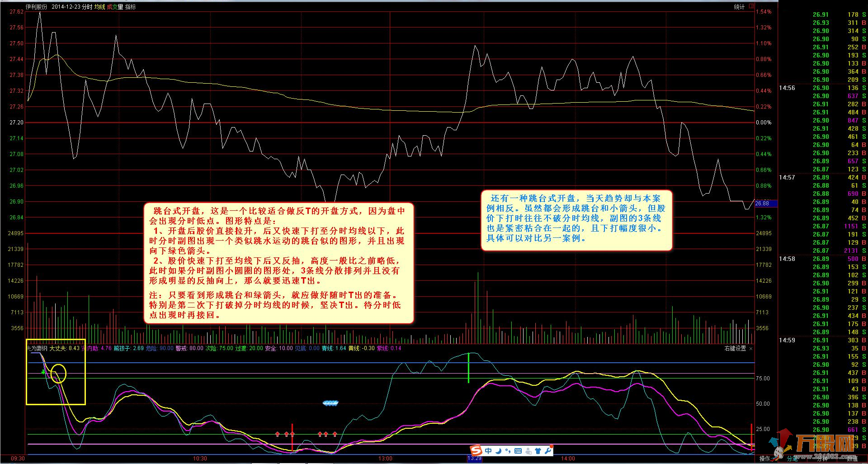The image size is (868, 464).
Task: Click the 内助: 4.76 indicator value
Action: point(99,348)
